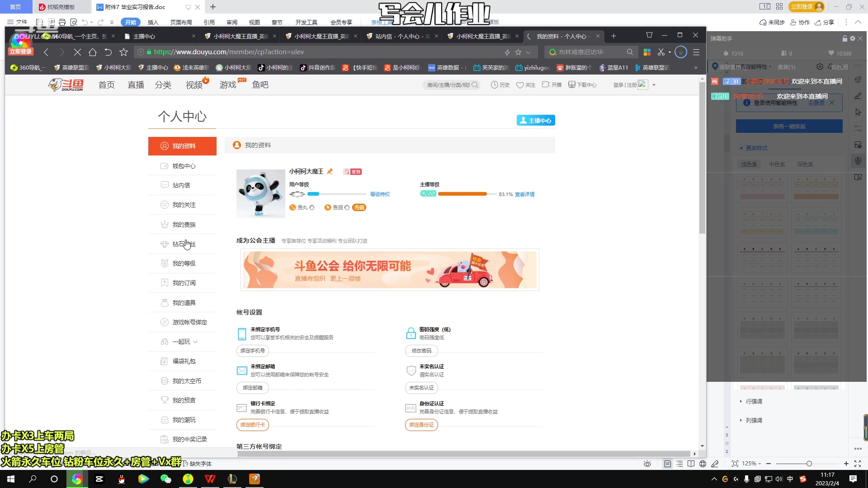Open 我的等级 sidebar item
This screenshot has width=868, height=488.
(x=182, y=263)
